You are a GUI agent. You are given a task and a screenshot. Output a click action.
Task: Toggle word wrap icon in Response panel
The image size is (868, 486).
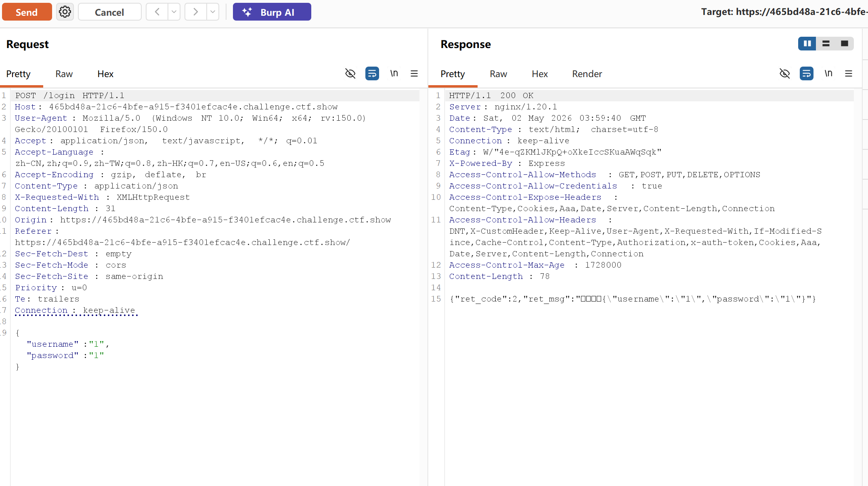(x=807, y=73)
